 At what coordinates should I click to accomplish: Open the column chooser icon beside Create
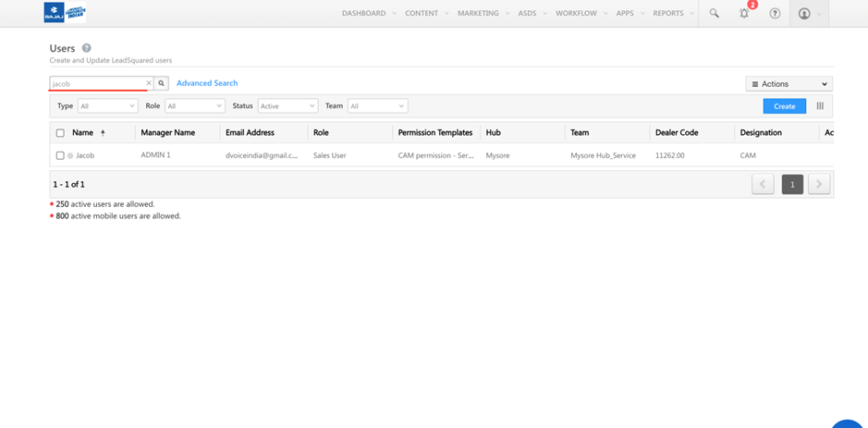820,106
